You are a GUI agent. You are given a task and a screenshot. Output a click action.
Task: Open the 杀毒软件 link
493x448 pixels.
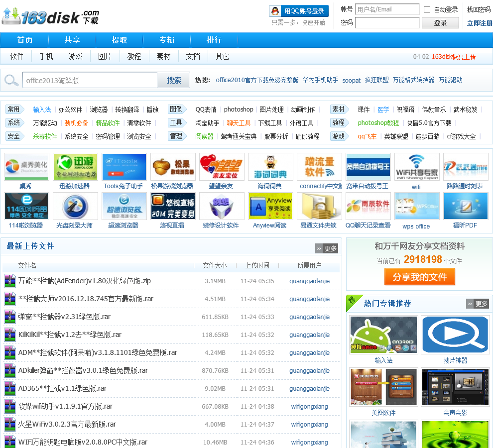(x=45, y=136)
